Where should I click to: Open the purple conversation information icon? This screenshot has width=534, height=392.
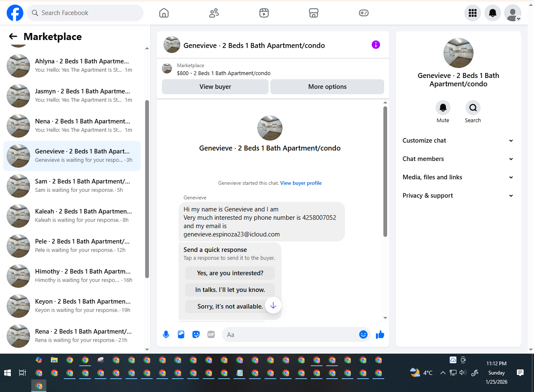[x=376, y=45]
